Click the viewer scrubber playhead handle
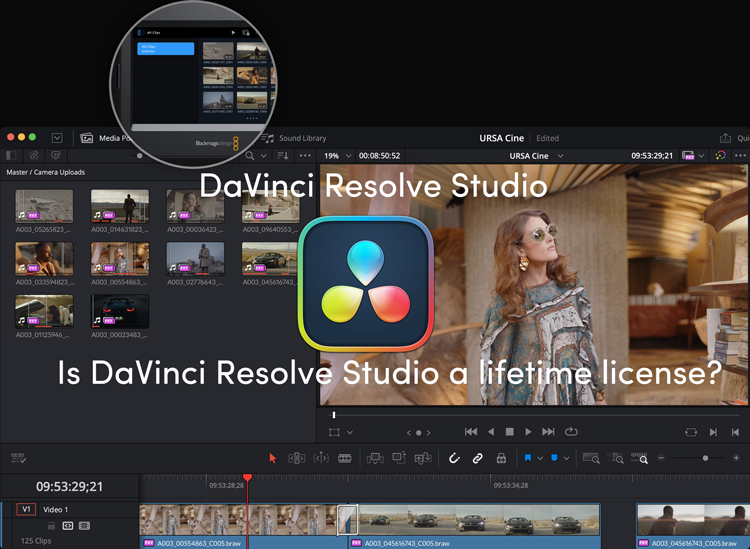 (x=334, y=415)
